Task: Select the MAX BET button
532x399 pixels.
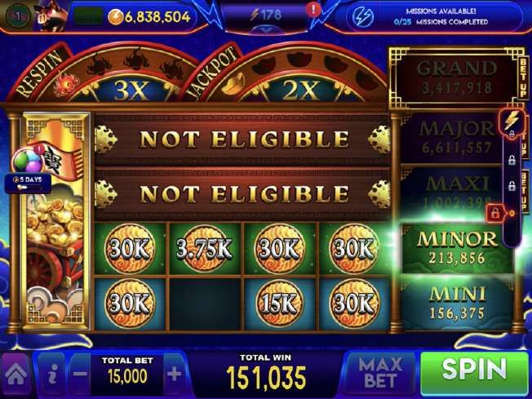Action: [381, 373]
